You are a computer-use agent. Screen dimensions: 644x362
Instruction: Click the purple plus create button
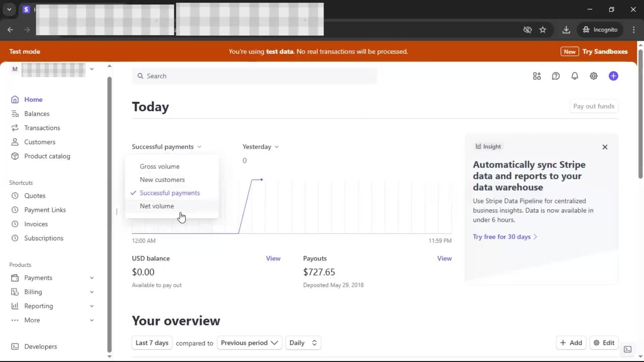point(613,76)
